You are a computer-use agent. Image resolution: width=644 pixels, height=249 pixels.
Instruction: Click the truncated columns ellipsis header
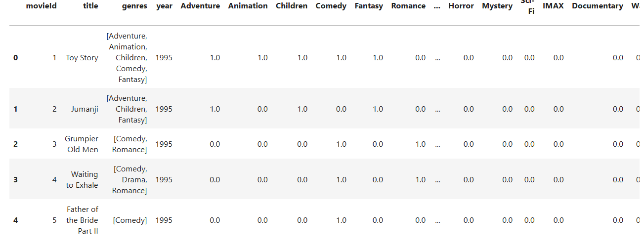coord(437,6)
